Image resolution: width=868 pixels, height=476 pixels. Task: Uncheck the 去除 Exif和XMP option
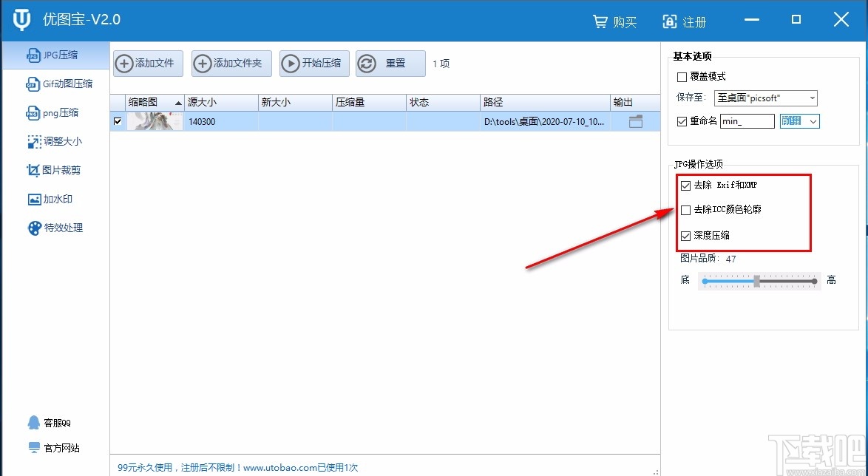coord(685,186)
